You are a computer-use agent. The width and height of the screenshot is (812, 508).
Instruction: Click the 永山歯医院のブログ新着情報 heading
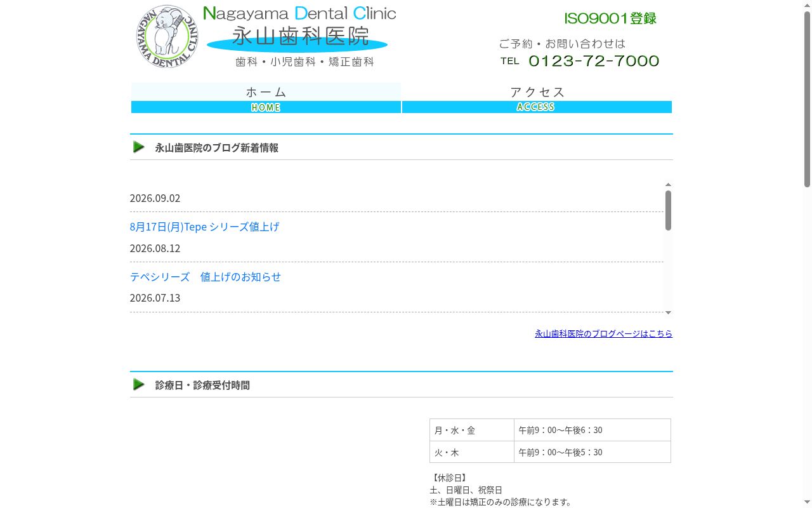pos(216,147)
